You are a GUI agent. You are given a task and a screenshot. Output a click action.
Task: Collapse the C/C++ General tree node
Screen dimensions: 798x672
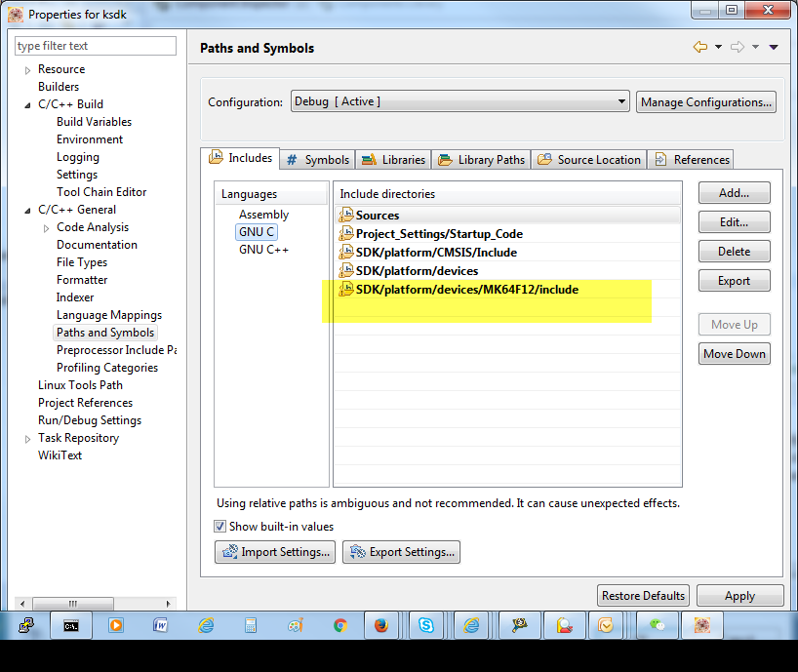pos(27,211)
